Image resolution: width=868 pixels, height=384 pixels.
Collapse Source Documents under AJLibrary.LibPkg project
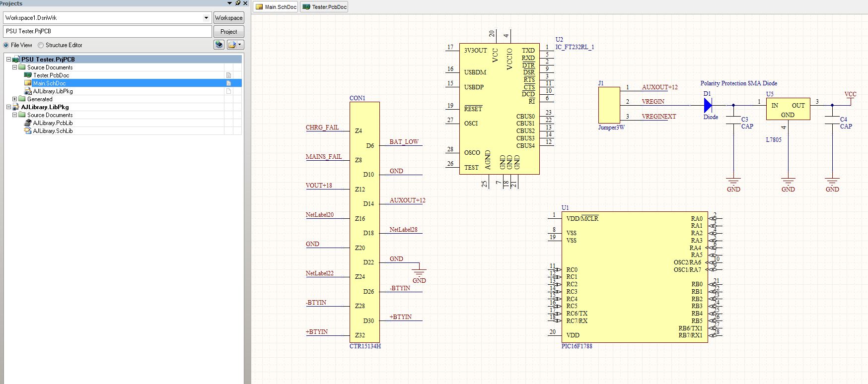coord(14,115)
